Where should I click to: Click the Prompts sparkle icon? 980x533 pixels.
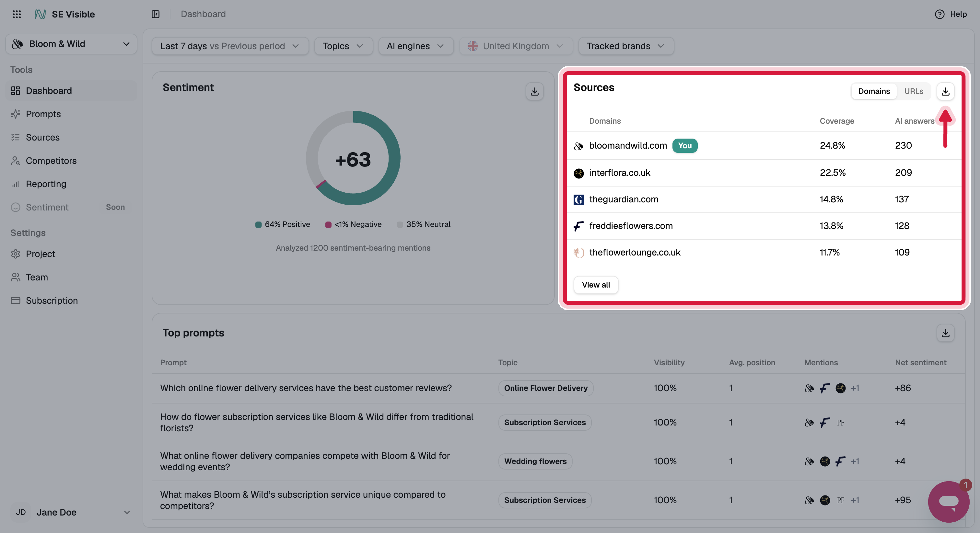click(x=15, y=114)
